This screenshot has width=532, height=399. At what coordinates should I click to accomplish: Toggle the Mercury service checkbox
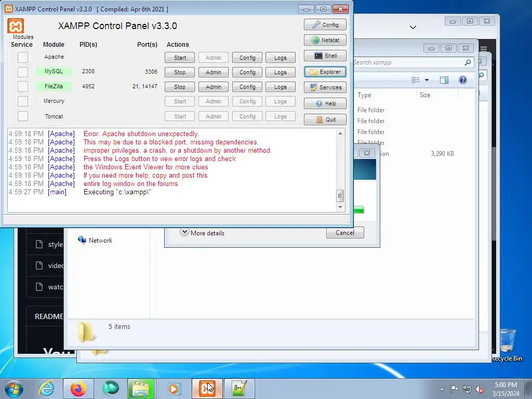23,101
